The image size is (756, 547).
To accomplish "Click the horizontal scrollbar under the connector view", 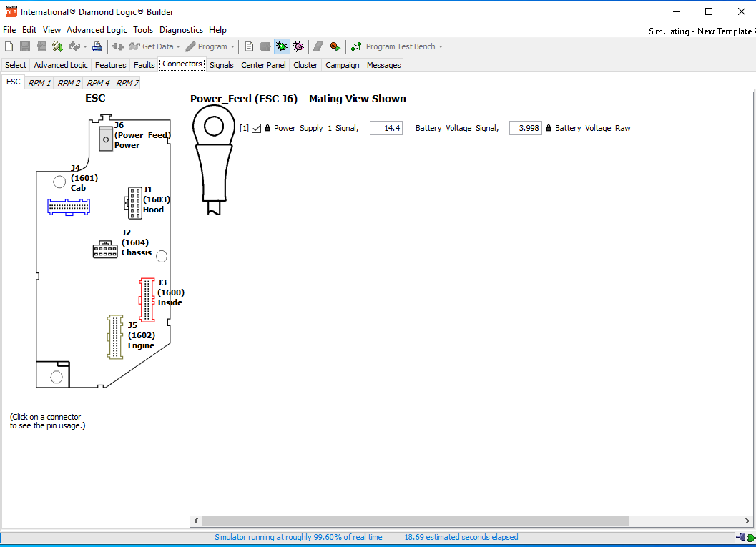I will [x=415, y=521].
